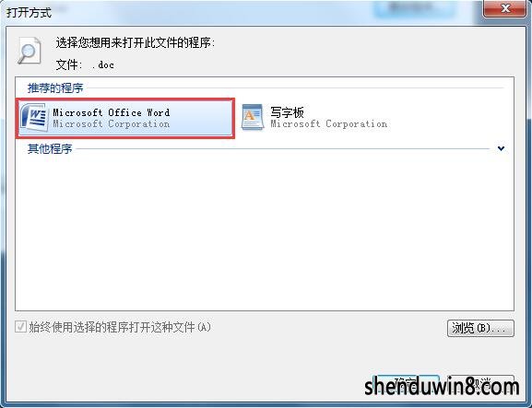This screenshot has height=408, width=532.
Task: Click the magnifier file search icon
Action: click(x=30, y=51)
